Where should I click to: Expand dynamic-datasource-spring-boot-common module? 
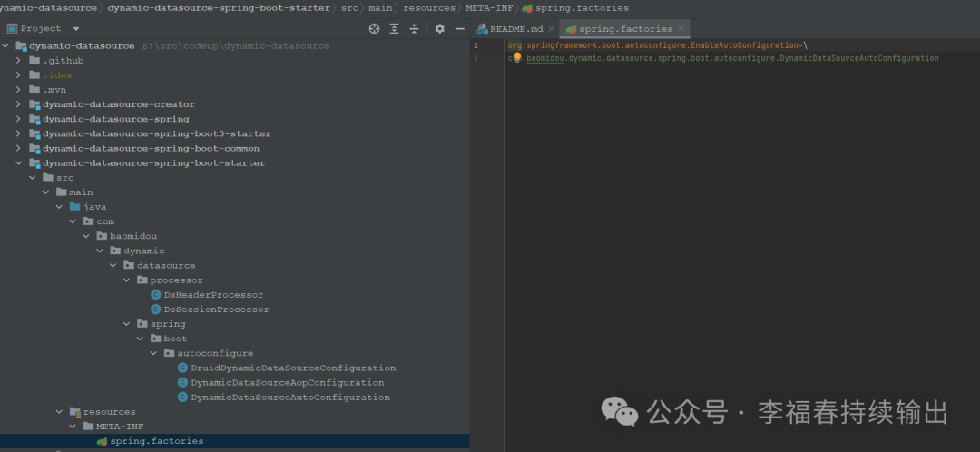(x=19, y=148)
